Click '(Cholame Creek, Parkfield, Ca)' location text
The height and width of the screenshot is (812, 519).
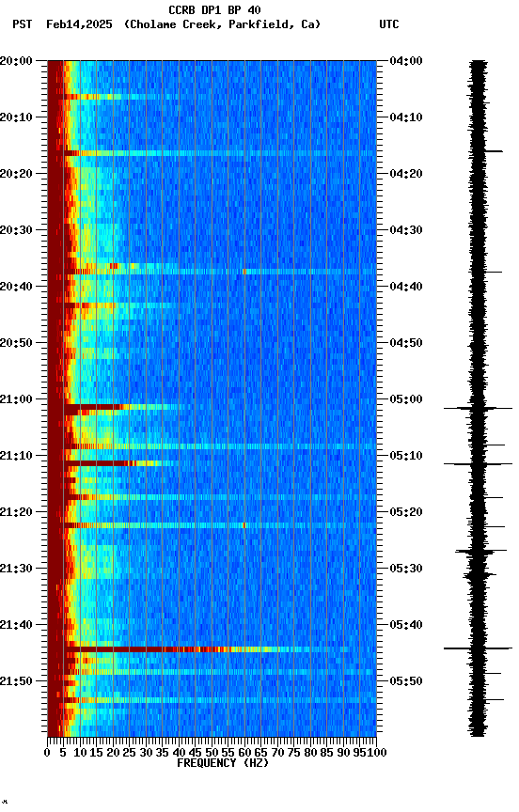pyautogui.click(x=222, y=24)
